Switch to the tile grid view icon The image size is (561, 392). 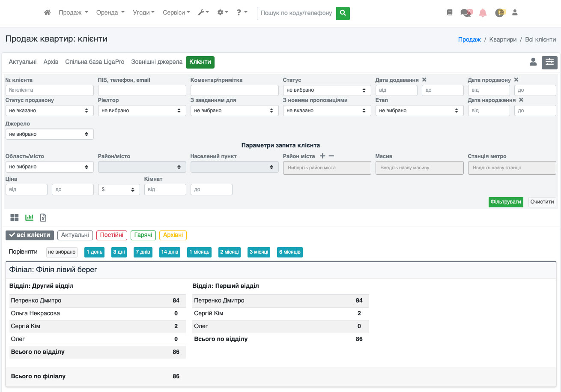pyautogui.click(x=15, y=218)
